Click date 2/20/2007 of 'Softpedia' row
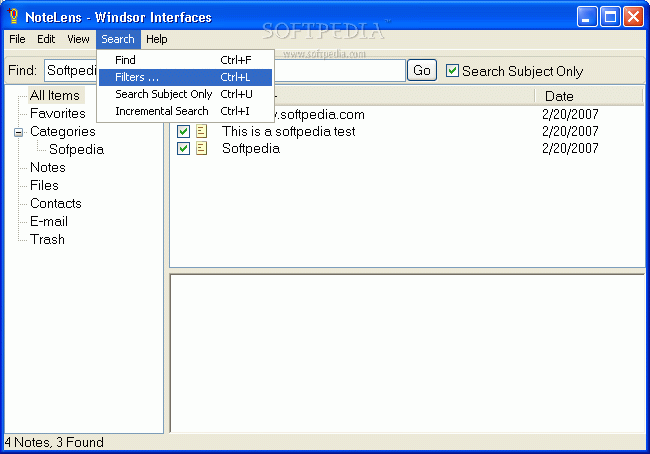 tap(570, 148)
